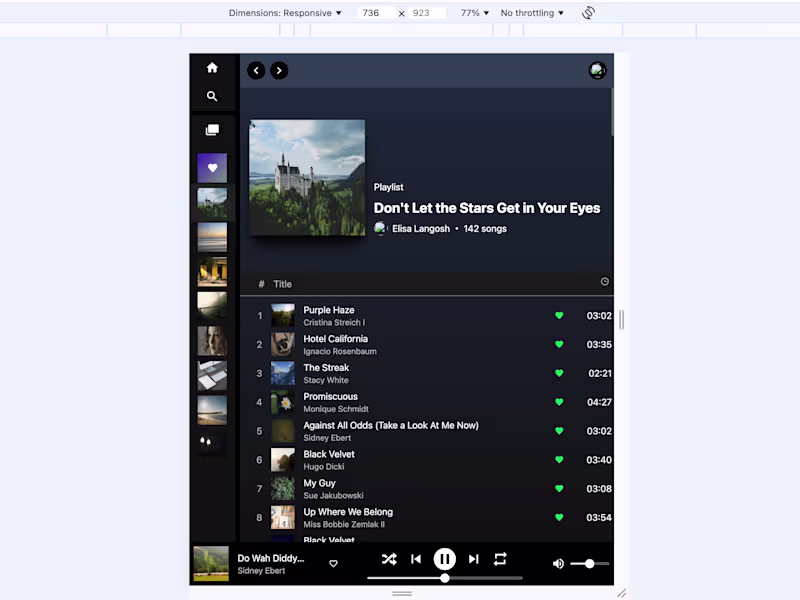Open artist Hugo Dicki
The image size is (800, 600).
click(x=323, y=466)
